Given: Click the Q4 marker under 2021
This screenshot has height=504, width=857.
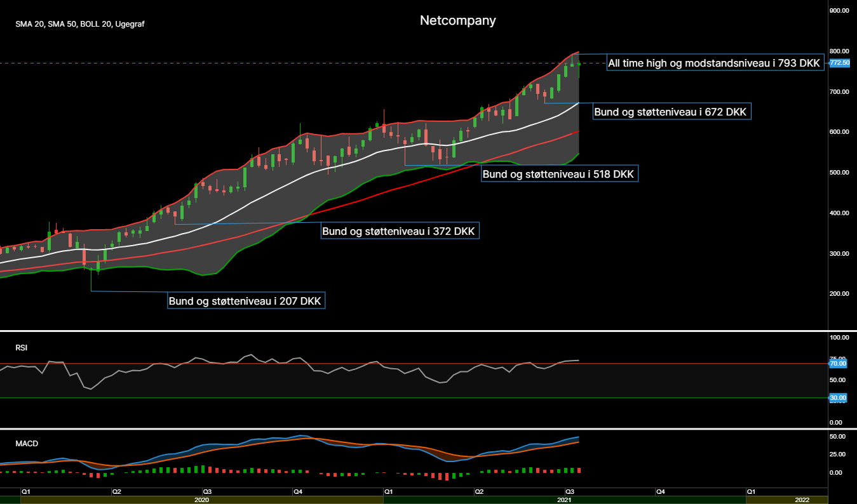Looking at the screenshot, I should pyautogui.click(x=661, y=491).
